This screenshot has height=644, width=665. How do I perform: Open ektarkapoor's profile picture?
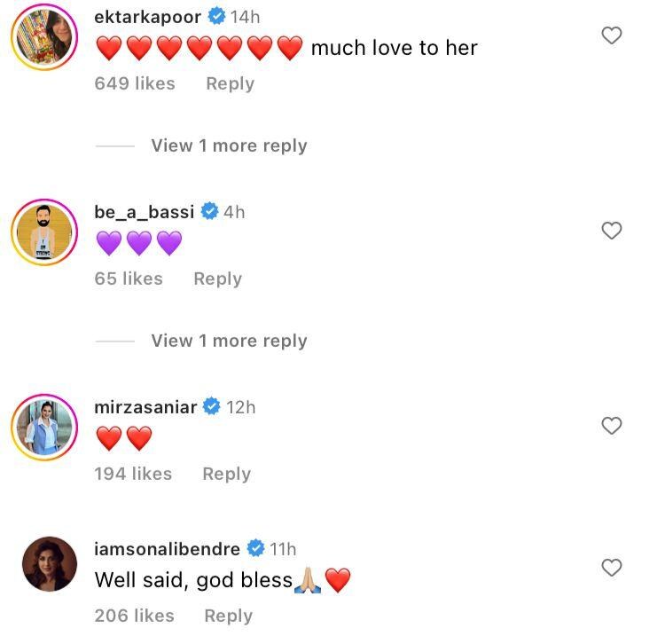(44, 38)
